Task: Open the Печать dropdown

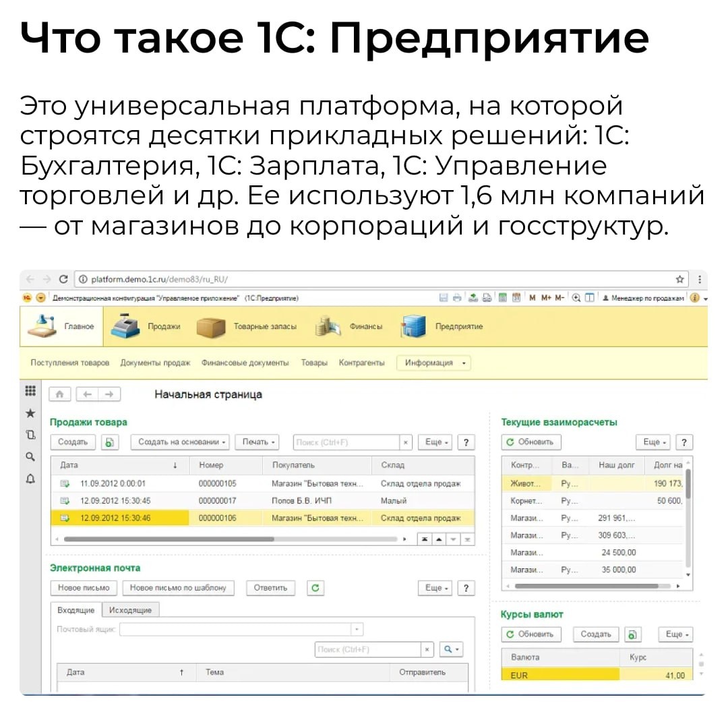Action: [259, 442]
